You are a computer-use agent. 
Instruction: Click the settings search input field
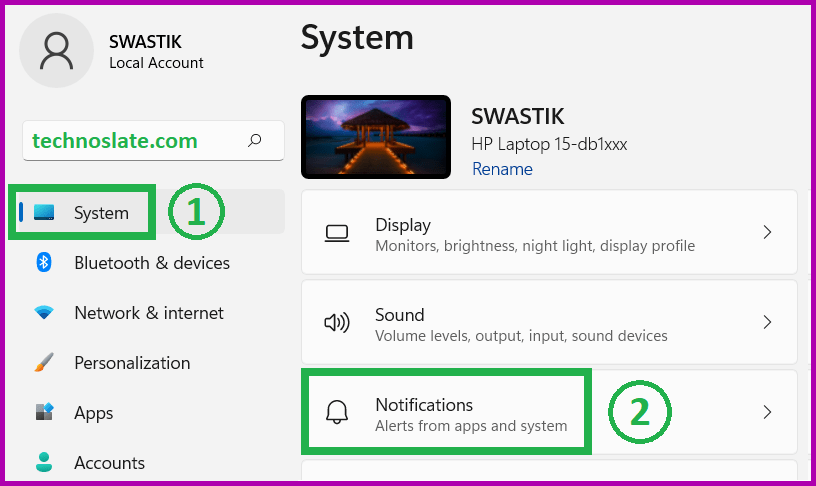click(154, 140)
